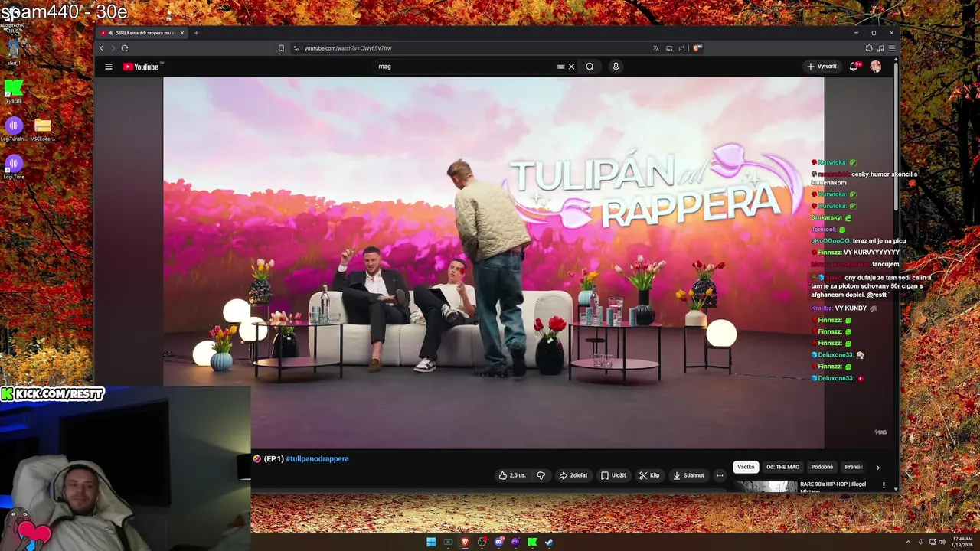Viewport: 980px width, 551px height.
Task: Open Brave browser from taskbar
Action: coord(465,542)
